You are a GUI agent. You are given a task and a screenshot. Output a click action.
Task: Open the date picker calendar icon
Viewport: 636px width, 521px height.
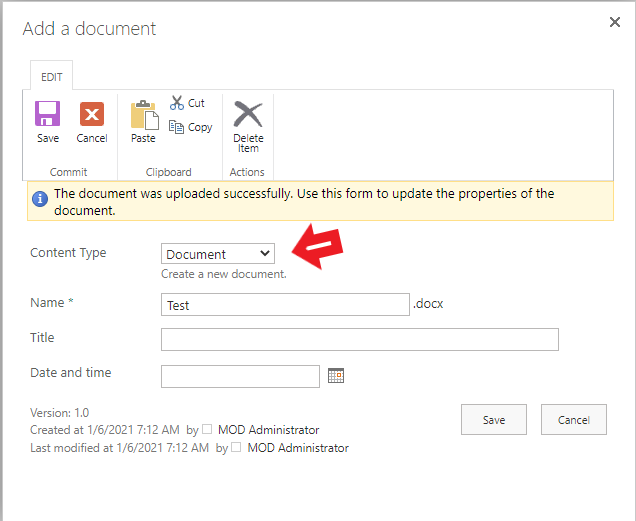pyautogui.click(x=336, y=376)
